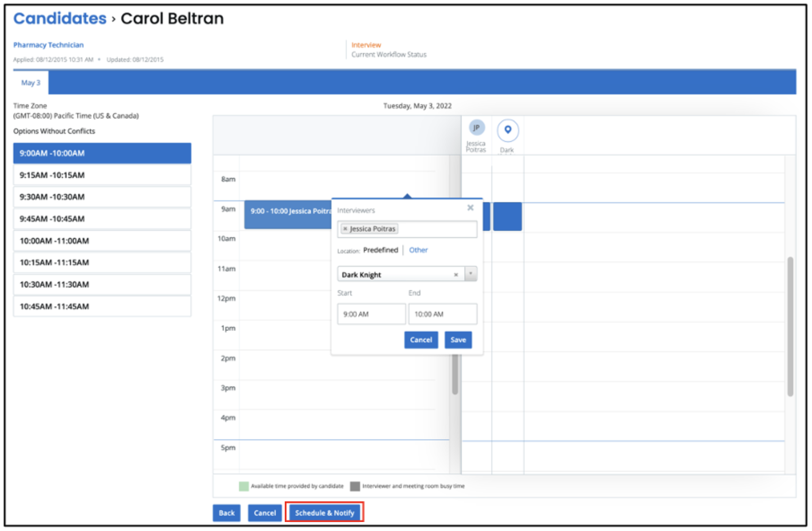This screenshot has width=812, height=531.
Task: Click the 12pm time label
Action: click(x=226, y=298)
